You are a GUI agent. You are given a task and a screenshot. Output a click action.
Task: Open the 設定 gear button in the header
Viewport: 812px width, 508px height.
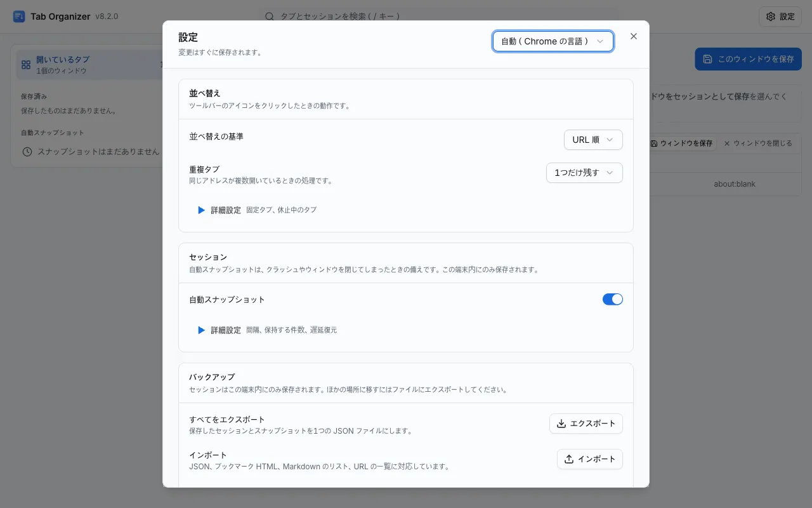coord(780,17)
